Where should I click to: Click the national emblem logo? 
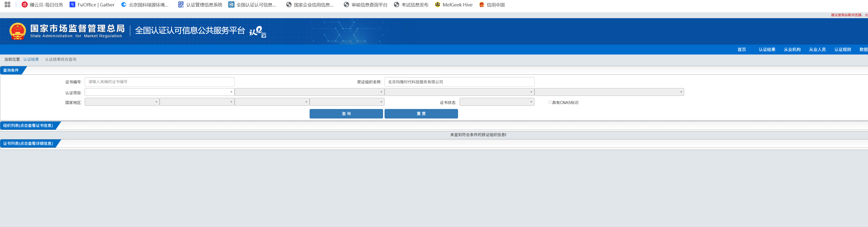[17, 31]
